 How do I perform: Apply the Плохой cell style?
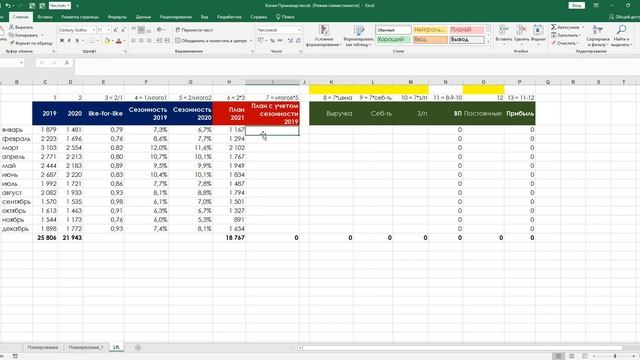click(467, 30)
